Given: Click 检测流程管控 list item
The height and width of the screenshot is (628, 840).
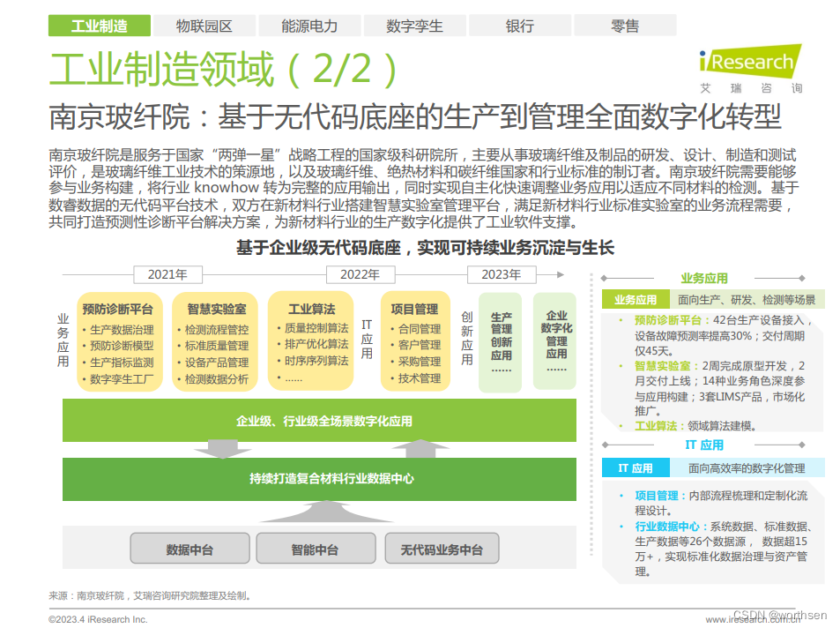Looking at the screenshot, I should point(217,330).
